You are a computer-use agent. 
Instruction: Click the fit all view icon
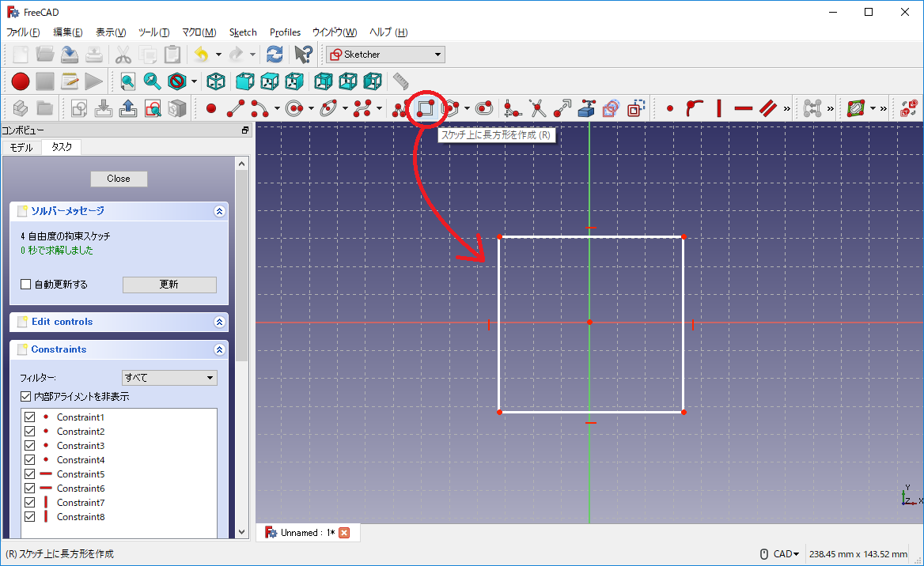pos(127,81)
